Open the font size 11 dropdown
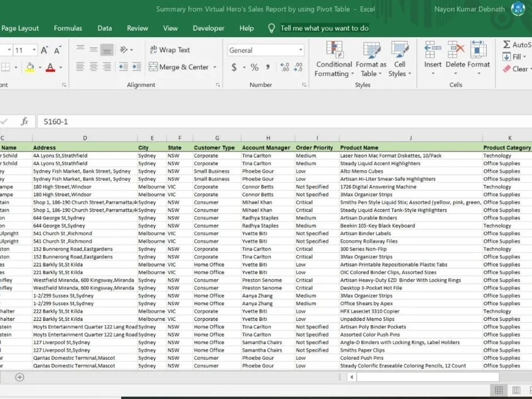Image resolution: width=532 pixels, height=399 pixels. (34, 50)
